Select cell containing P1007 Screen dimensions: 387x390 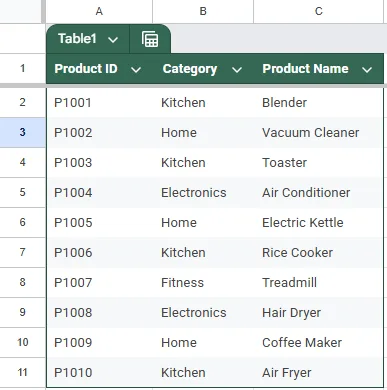pyautogui.click(x=99, y=282)
